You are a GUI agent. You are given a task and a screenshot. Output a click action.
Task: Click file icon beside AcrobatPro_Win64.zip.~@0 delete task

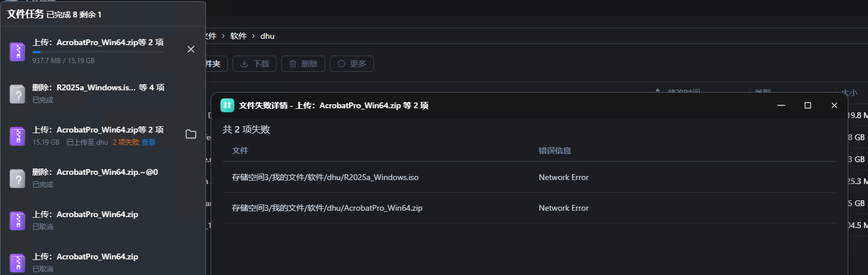(19, 178)
